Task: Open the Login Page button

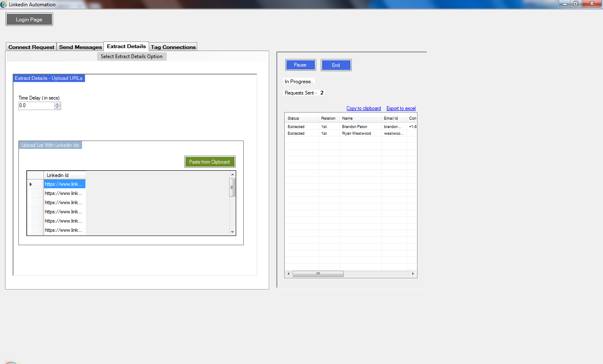Action: pos(29,19)
